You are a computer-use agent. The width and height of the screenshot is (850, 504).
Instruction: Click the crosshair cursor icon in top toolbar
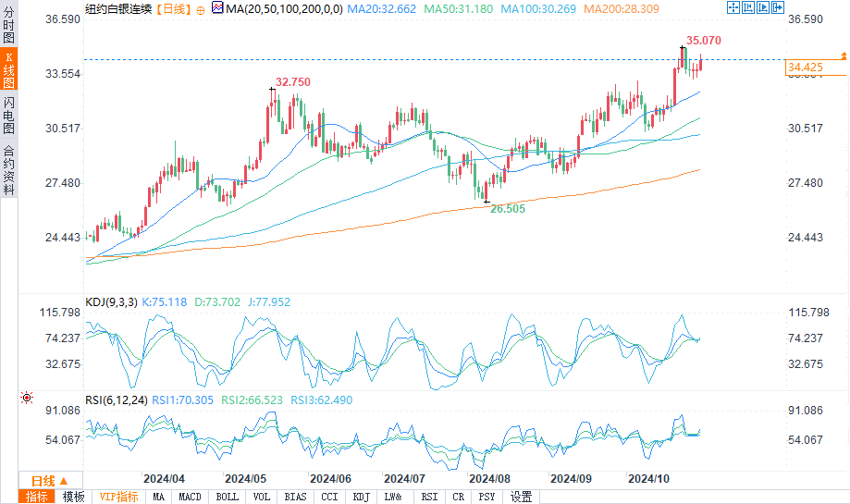click(x=734, y=8)
